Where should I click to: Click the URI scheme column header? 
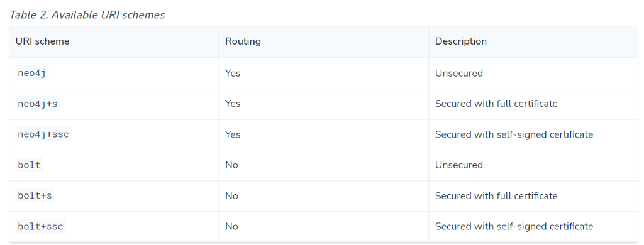42,41
